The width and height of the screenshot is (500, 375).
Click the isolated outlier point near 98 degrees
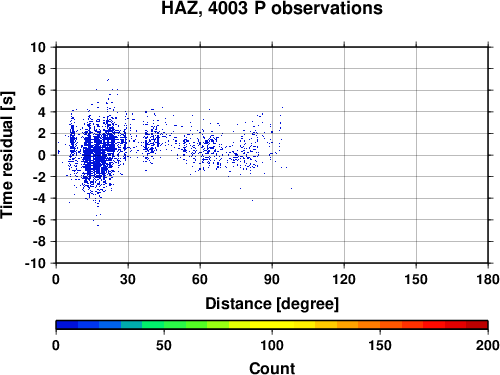291,188
